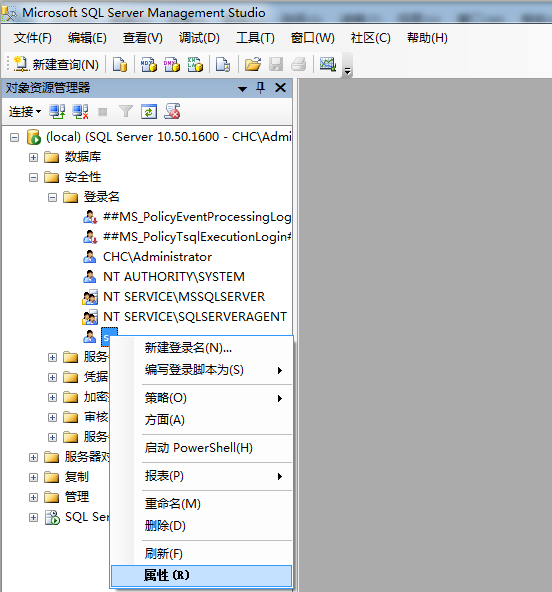This screenshot has width=552, height=592.
Task: Open the 连接 dropdown in Object Explorer
Action: coord(25,112)
